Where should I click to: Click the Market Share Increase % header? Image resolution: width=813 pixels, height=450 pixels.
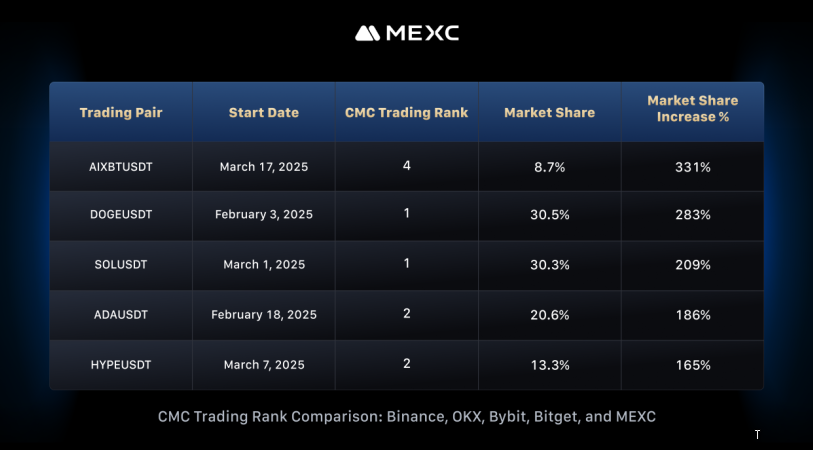[x=692, y=108]
